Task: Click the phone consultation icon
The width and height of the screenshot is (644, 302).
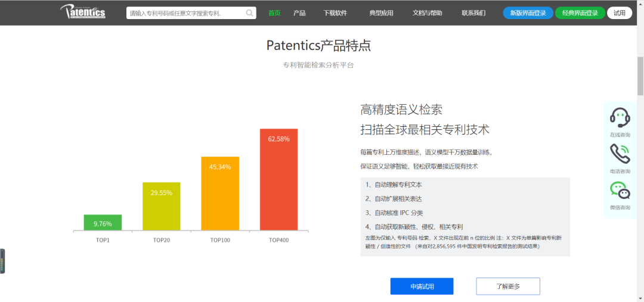Action: 620,154
